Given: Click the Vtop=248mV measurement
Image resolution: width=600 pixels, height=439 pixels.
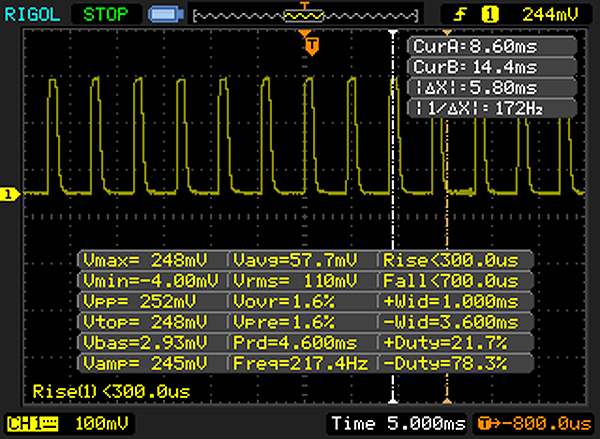Looking at the screenshot, I should coord(145,322).
